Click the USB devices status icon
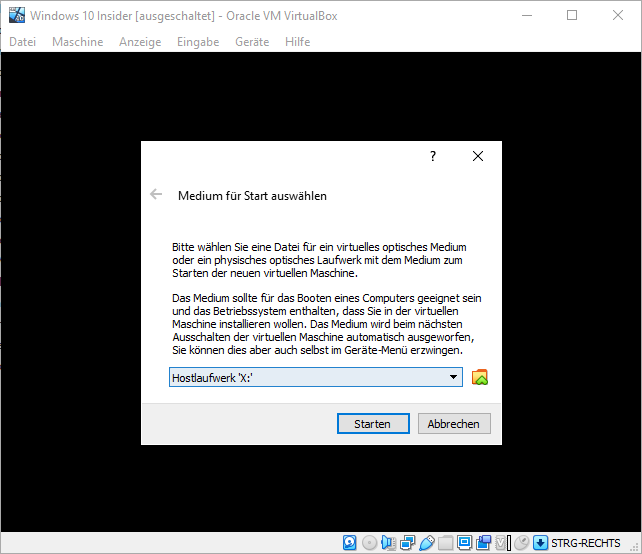 pyautogui.click(x=427, y=543)
